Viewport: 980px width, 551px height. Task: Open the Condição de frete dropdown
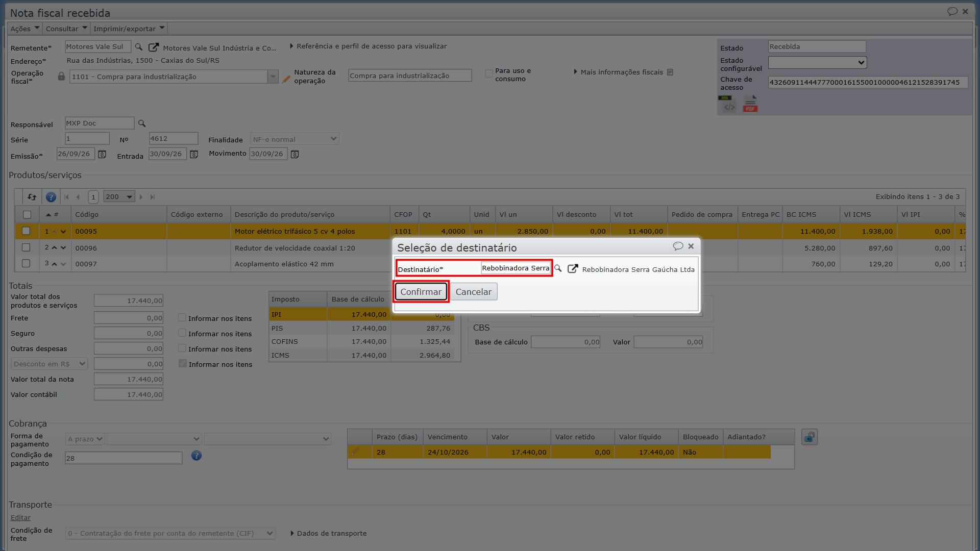(x=170, y=534)
